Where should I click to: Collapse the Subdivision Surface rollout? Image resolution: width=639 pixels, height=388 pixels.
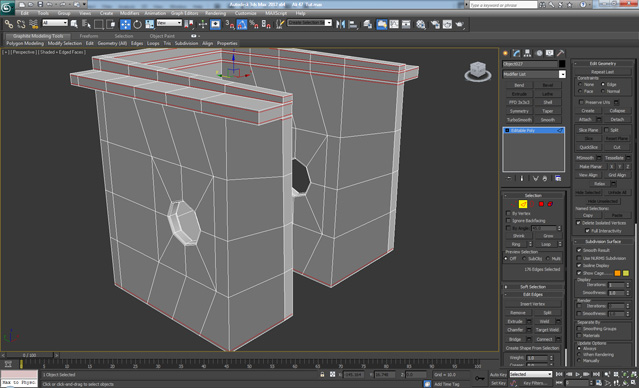click(603, 241)
